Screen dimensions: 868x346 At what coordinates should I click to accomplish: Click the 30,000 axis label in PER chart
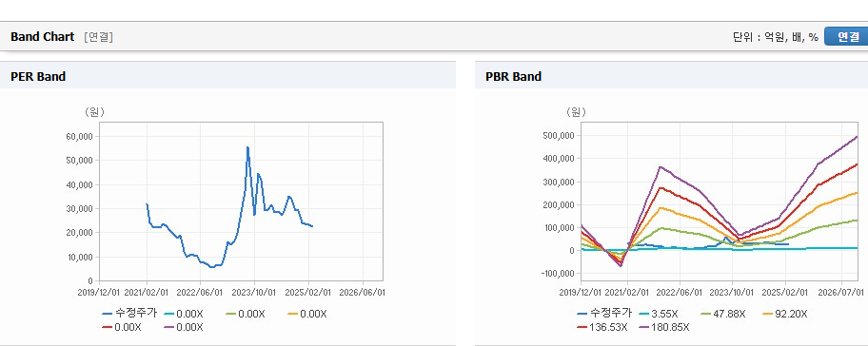coord(80,208)
